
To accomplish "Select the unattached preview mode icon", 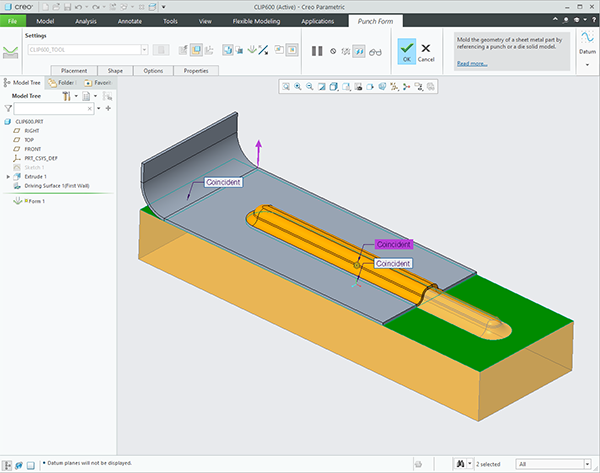I will click(346, 51).
